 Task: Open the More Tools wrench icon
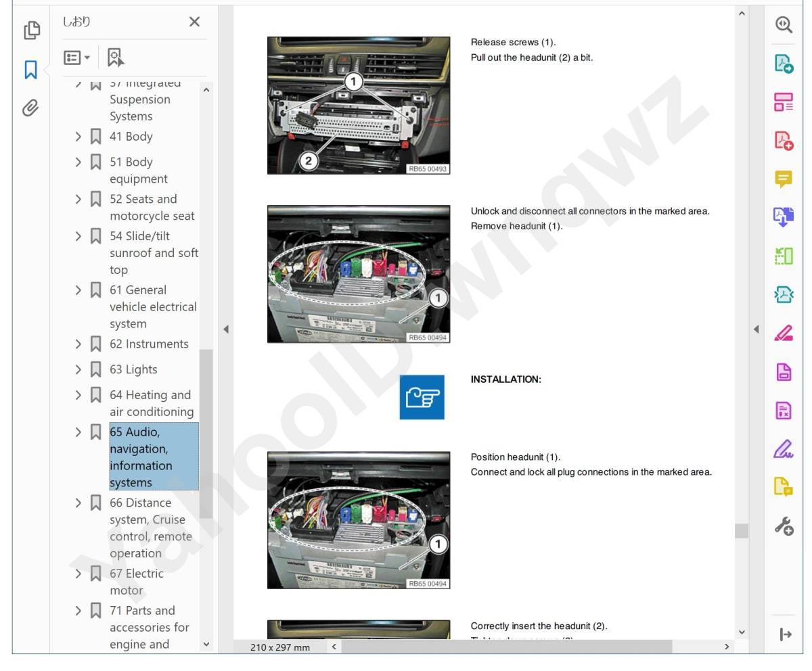point(784,526)
